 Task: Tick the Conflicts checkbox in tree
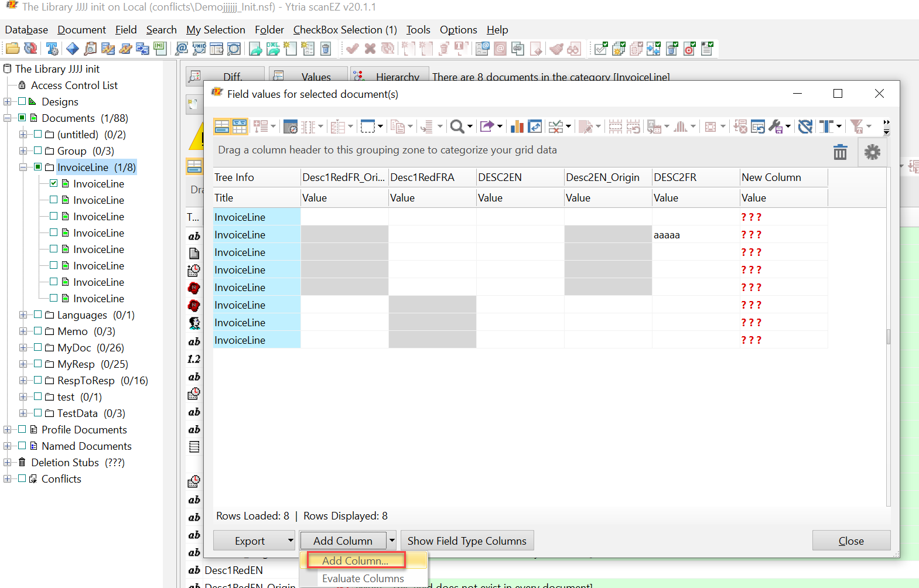[22, 478]
